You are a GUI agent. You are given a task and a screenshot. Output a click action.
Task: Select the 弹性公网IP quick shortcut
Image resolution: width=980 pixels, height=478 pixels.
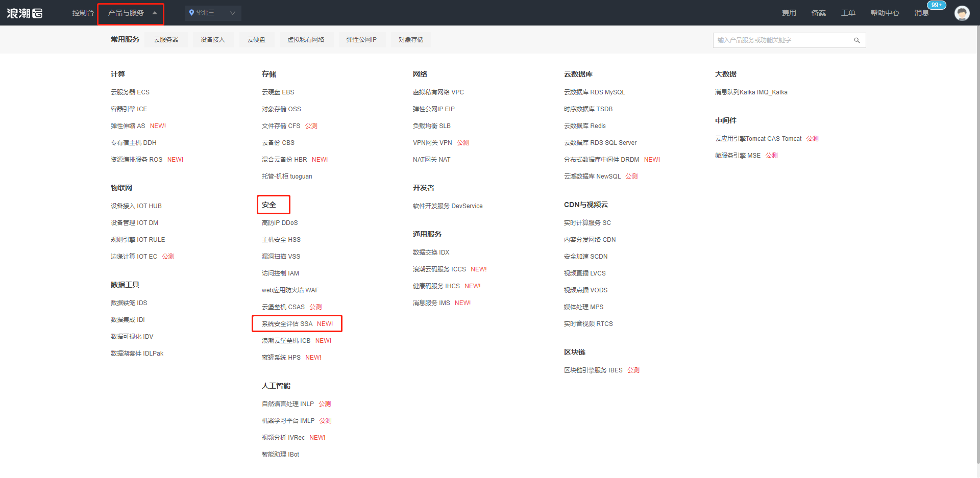(x=361, y=40)
